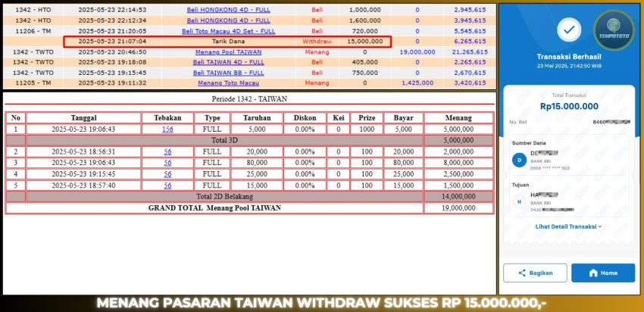Open the Beli Toto Macau 4D Set - FULL link
The width and height of the screenshot is (644, 312).
coord(228,31)
